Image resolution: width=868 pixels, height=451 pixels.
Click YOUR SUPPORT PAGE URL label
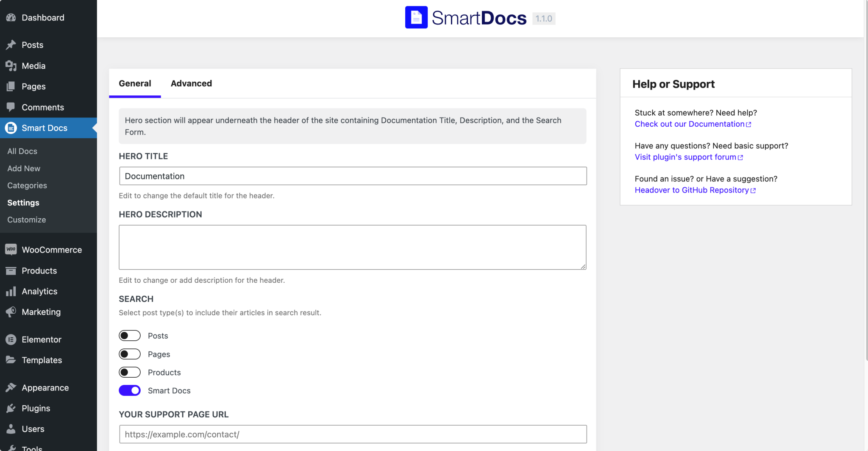click(174, 415)
